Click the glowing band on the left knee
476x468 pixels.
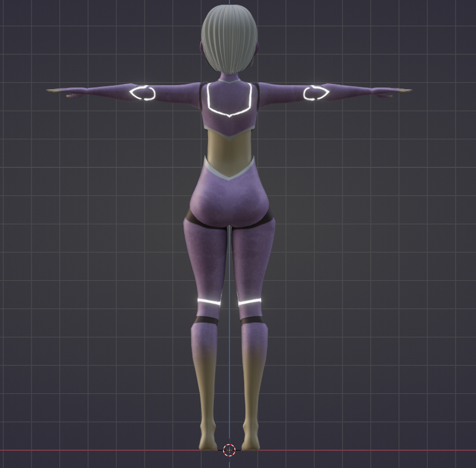(x=209, y=302)
